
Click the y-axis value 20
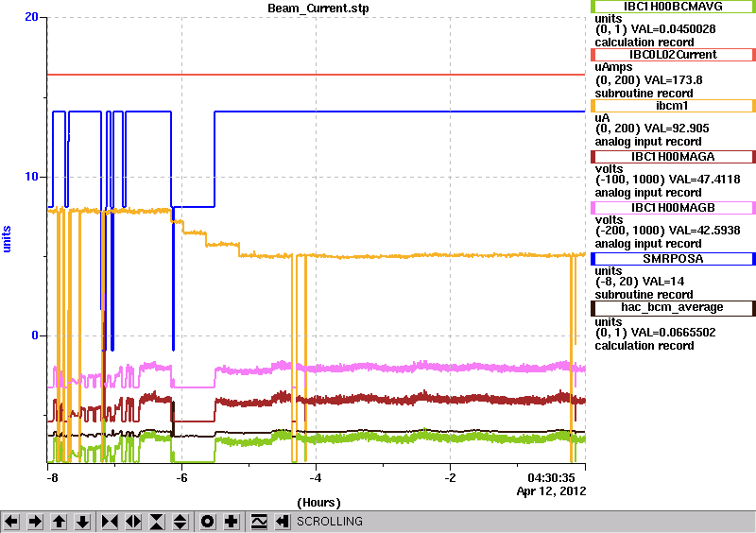[31, 17]
